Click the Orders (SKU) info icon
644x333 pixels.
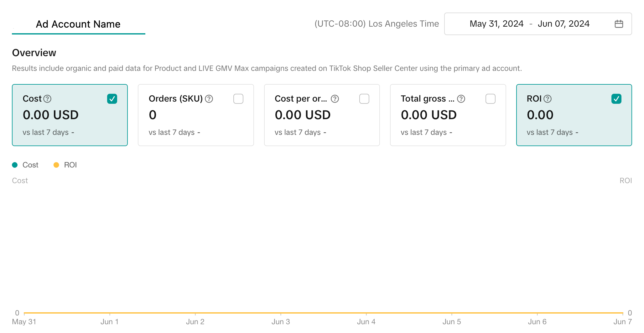[209, 99]
